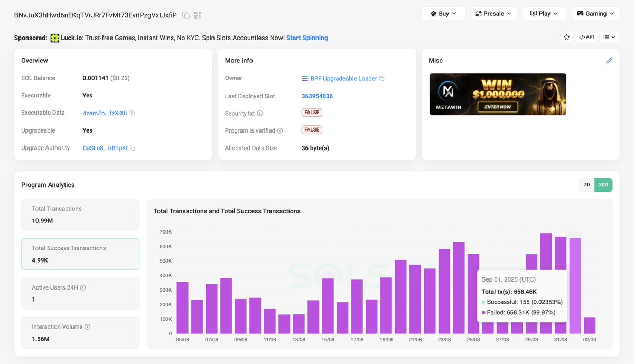Viewport: 634px width, 364px height.
Task: Click the Gaming controller icon
Action: (580, 14)
